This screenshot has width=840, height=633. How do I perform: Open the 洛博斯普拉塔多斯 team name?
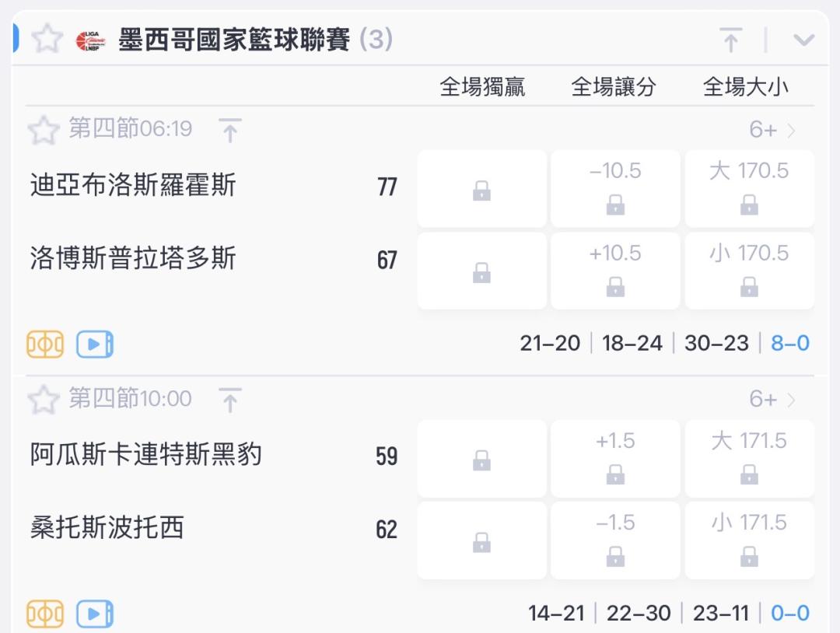pos(133,258)
